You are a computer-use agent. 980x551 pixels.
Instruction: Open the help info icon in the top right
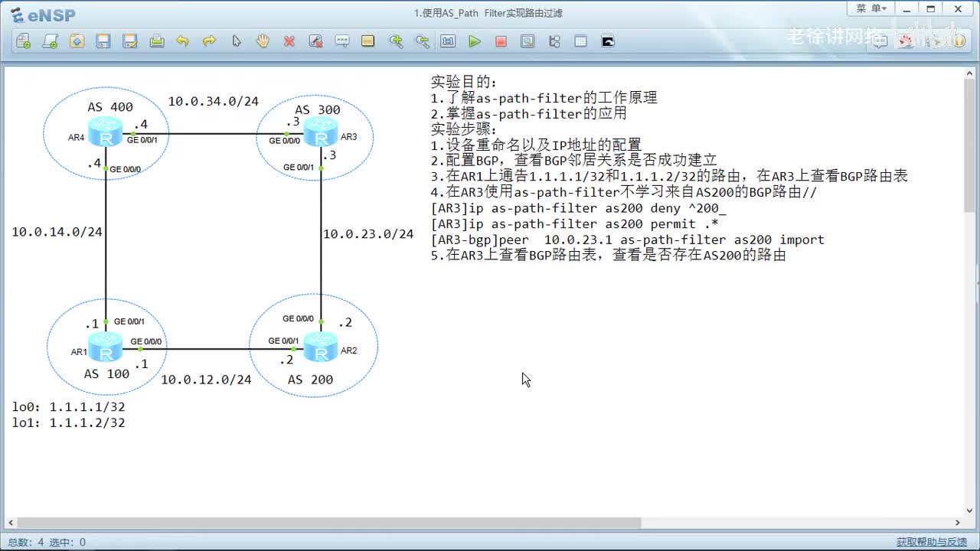[x=959, y=41]
